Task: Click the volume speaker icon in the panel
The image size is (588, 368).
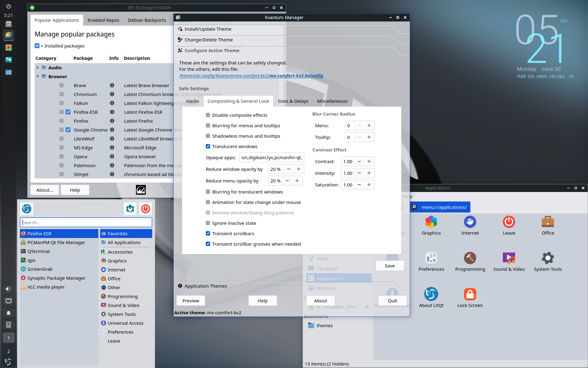Action: pyautogui.click(x=9, y=289)
